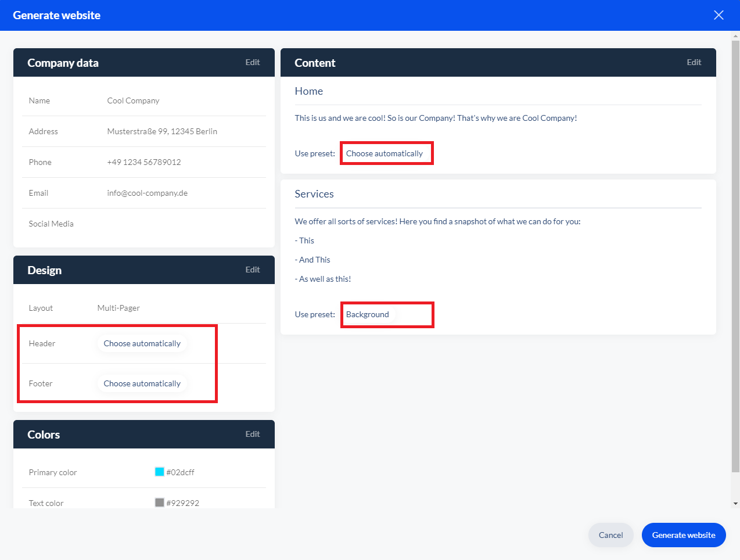Close the Generate website dialog
Image resolution: width=740 pixels, height=560 pixels.
click(719, 15)
